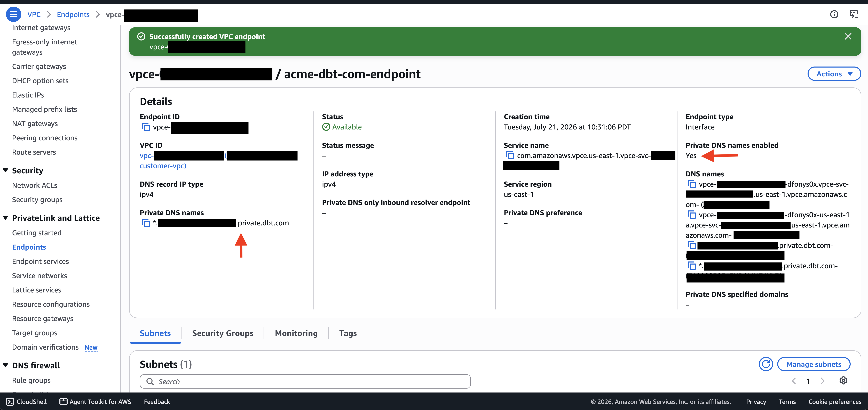The height and width of the screenshot is (410, 868).
Task: Copy the wildcard private.dbt.com DNS name
Action: pyautogui.click(x=692, y=266)
